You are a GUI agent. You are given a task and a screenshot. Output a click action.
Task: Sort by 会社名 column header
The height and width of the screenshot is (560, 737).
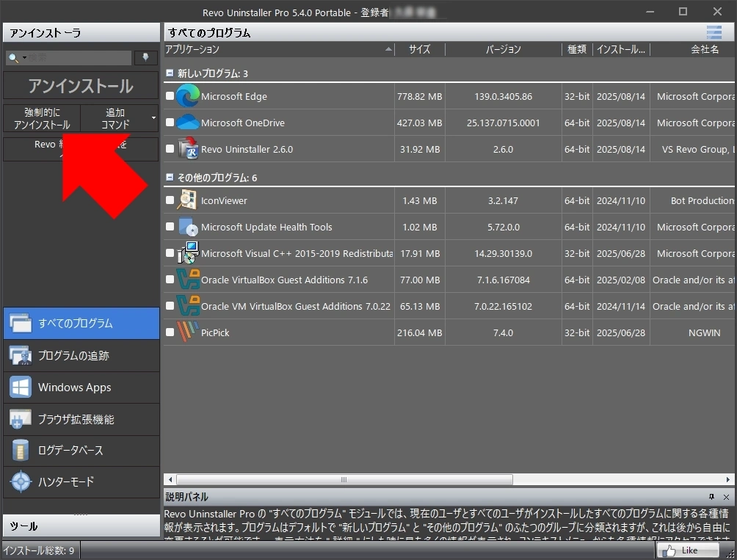point(693,49)
